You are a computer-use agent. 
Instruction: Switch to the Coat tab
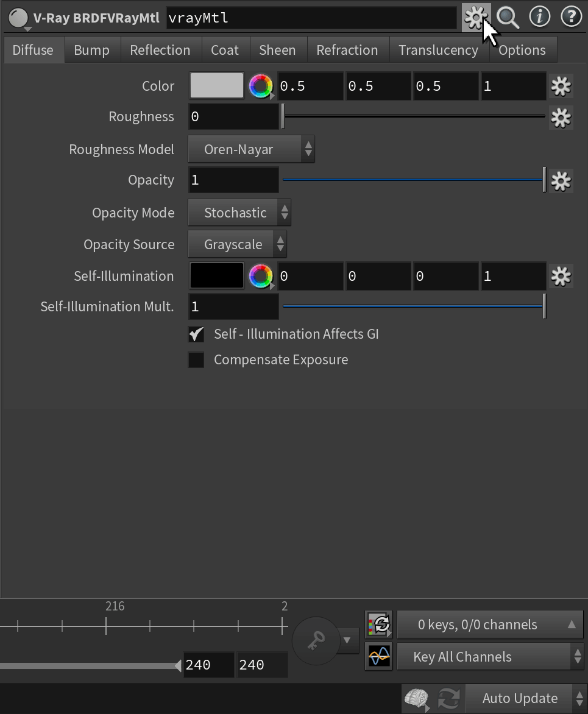coord(225,50)
